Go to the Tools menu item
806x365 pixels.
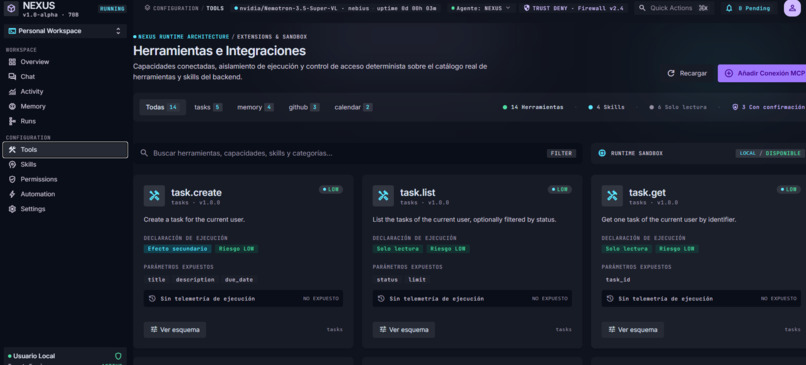[65, 150]
